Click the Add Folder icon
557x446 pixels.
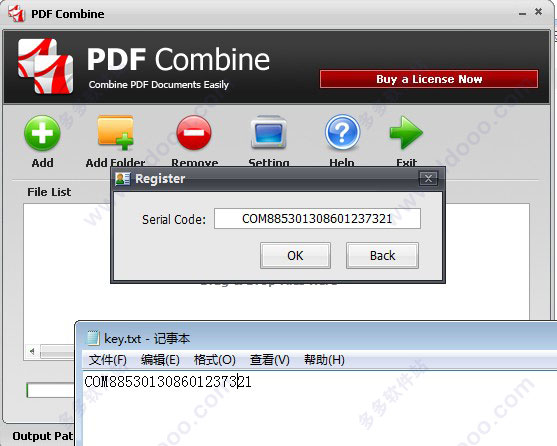point(115,132)
